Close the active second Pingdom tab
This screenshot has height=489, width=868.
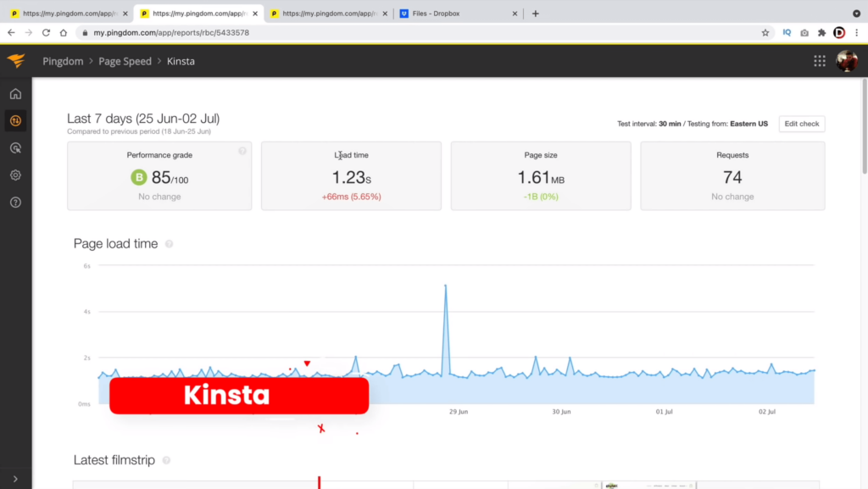tap(254, 14)
